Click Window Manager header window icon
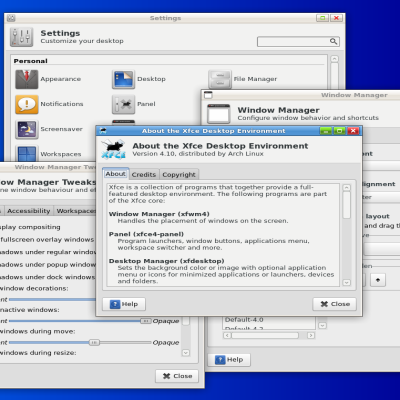400x400 pixels. pyautogui.click(x=219, y=114)
